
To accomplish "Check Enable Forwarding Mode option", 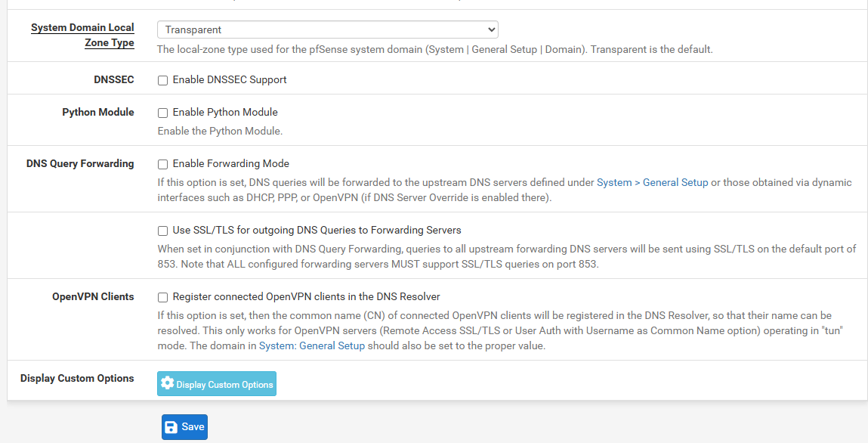I will point(162,165).
